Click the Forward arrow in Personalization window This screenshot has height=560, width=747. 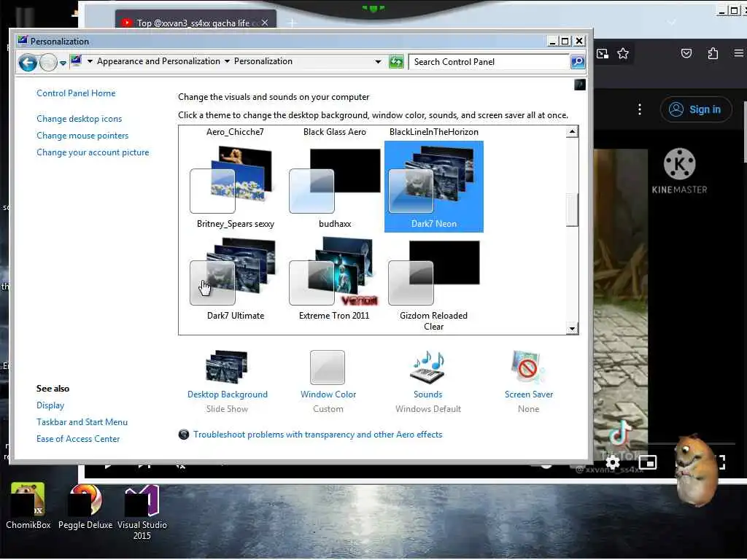(x=48, y=63)
